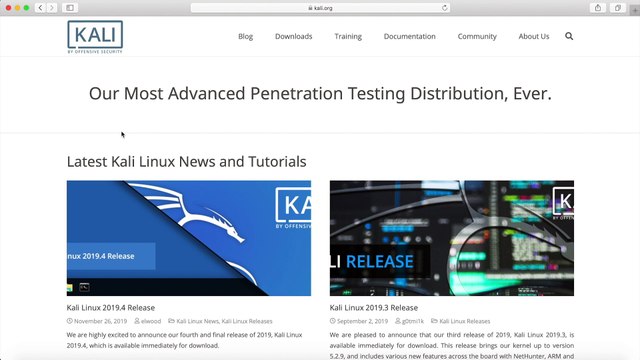Open the Kali Linux 2019.3 Release image
This screenshot has height=360, width=640.
click(452, 238)
